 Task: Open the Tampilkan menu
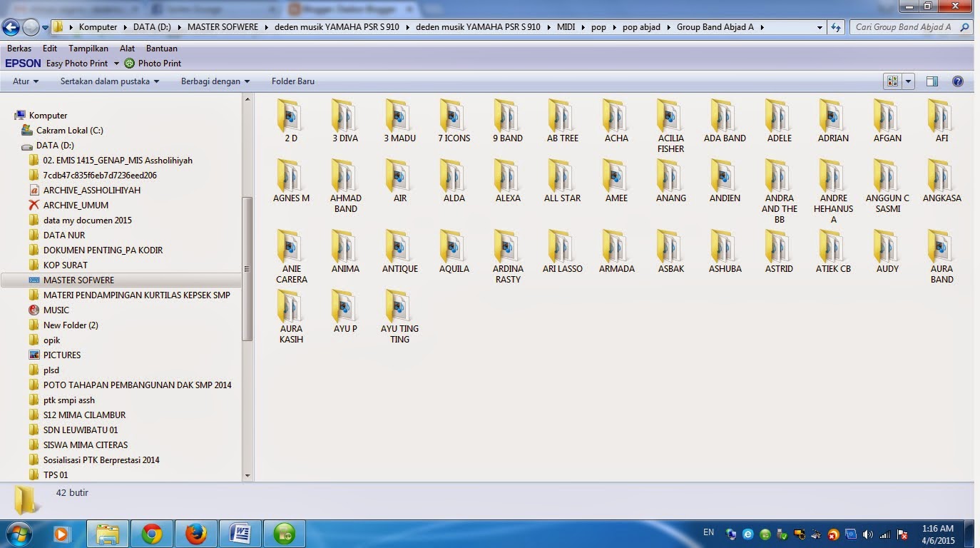coord(88,49)
